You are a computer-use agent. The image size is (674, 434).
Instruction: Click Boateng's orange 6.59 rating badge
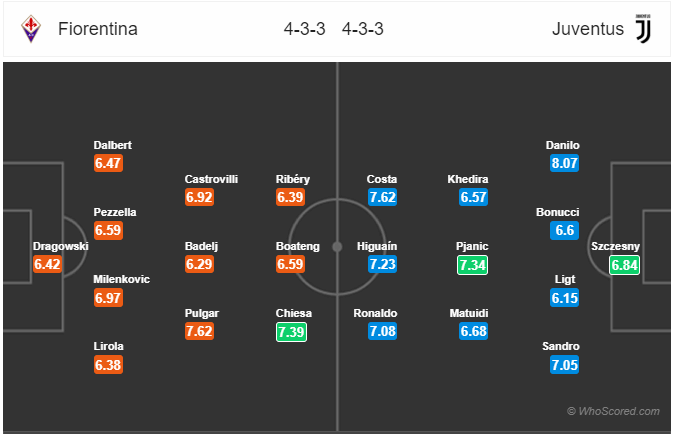[x=291, y=264]
